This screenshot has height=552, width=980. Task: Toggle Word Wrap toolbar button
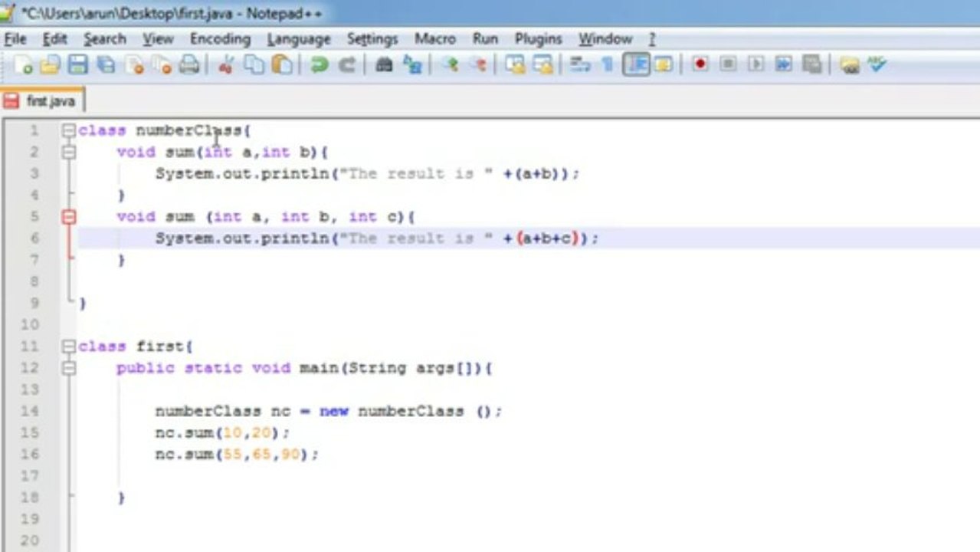[580, 65]
